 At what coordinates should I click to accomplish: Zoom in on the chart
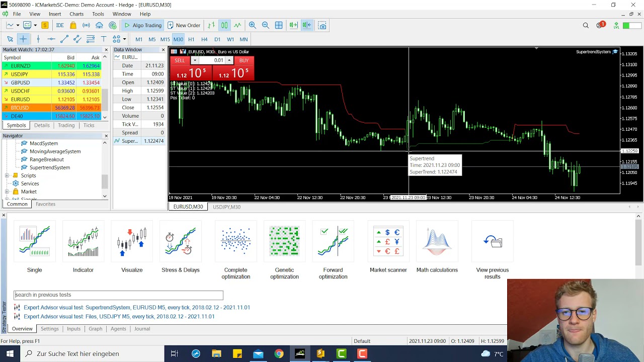253,25
